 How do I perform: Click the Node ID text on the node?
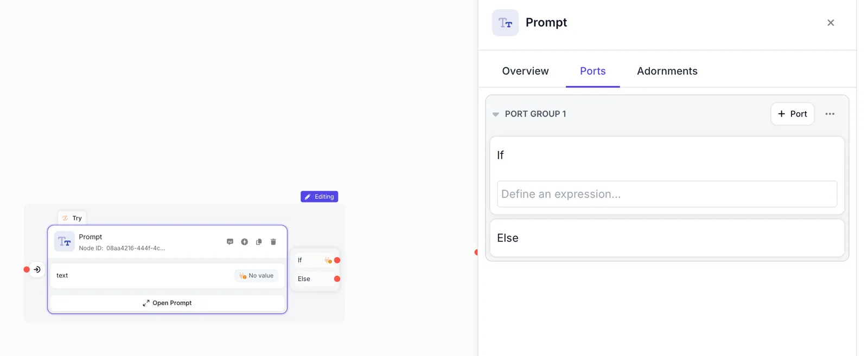(122, 248)
